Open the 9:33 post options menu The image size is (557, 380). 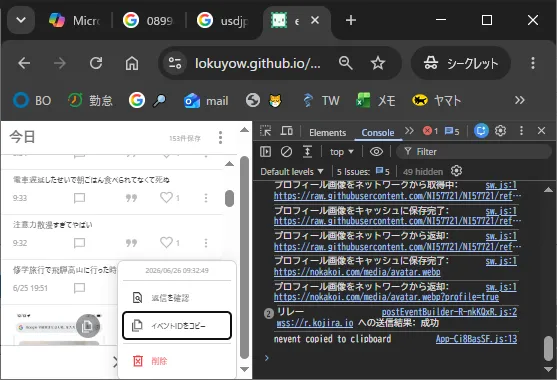click(206, 198)
